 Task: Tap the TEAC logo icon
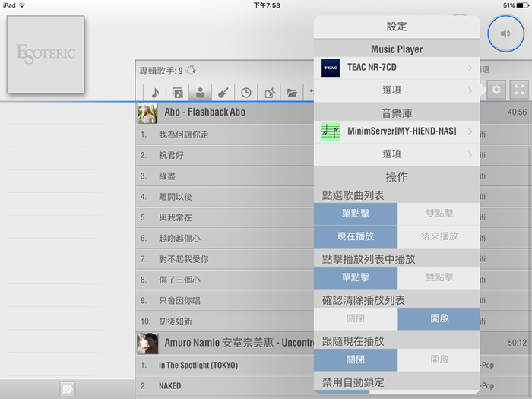(331, 68)
